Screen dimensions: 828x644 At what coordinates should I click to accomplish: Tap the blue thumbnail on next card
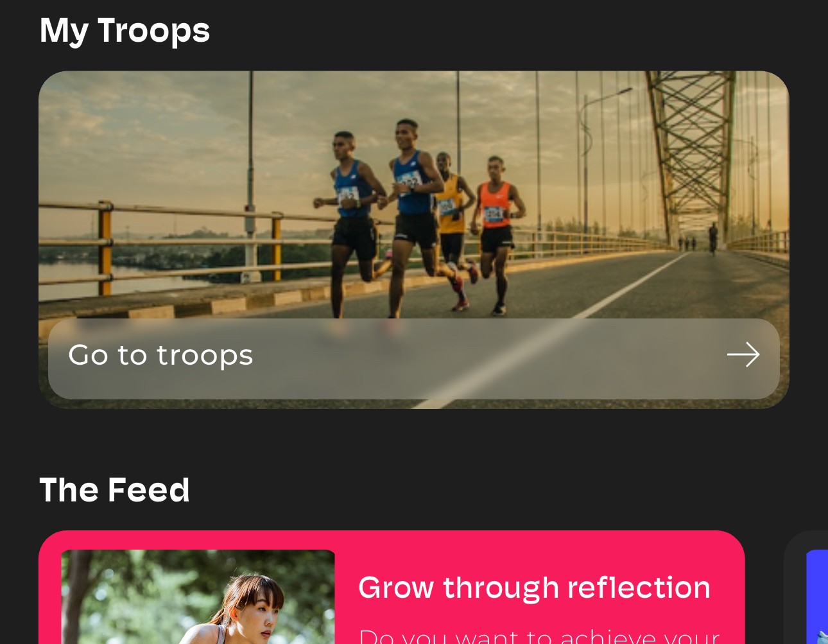point(817,597)
